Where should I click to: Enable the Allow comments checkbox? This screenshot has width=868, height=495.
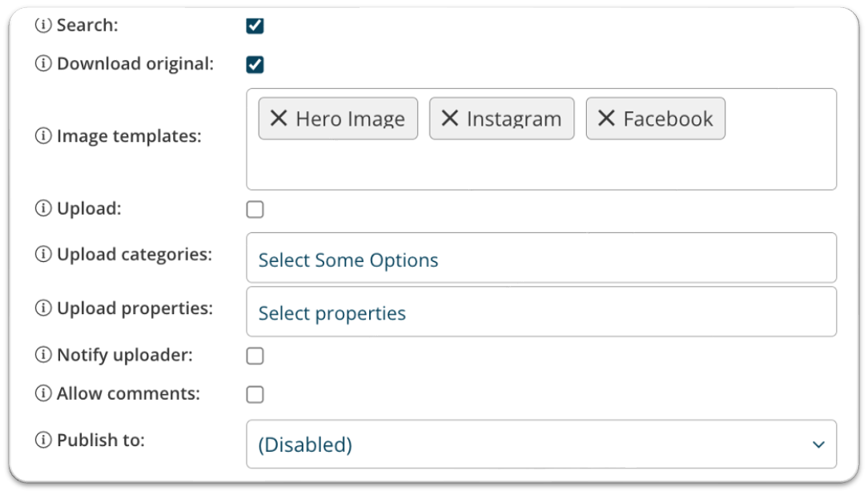[255, 394]
